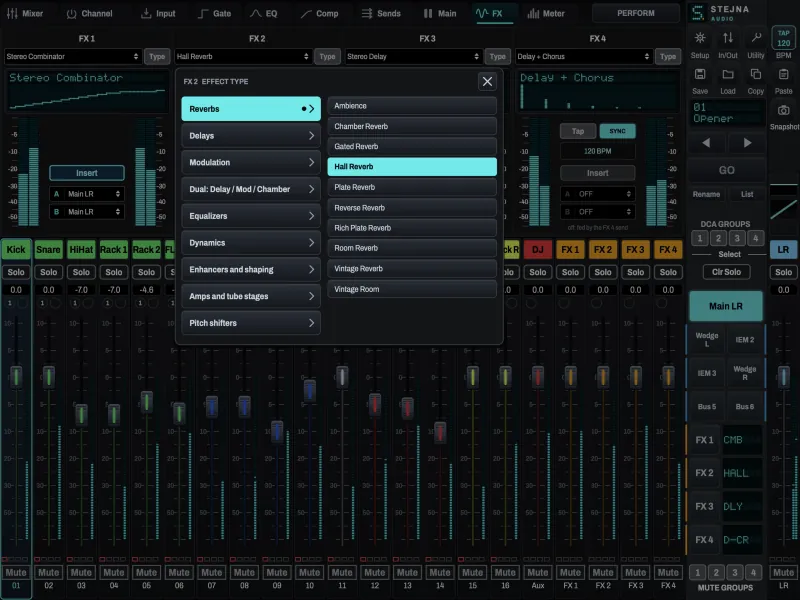Click the Paste clipboard icon

click(x=784, y=74)
